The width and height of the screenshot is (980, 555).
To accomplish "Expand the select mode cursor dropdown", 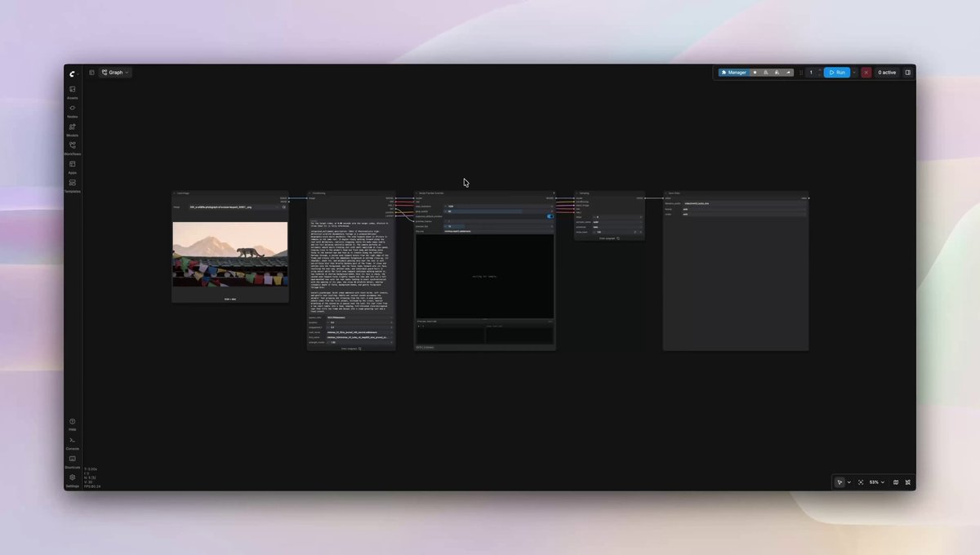I will click(x=849, y=482).
